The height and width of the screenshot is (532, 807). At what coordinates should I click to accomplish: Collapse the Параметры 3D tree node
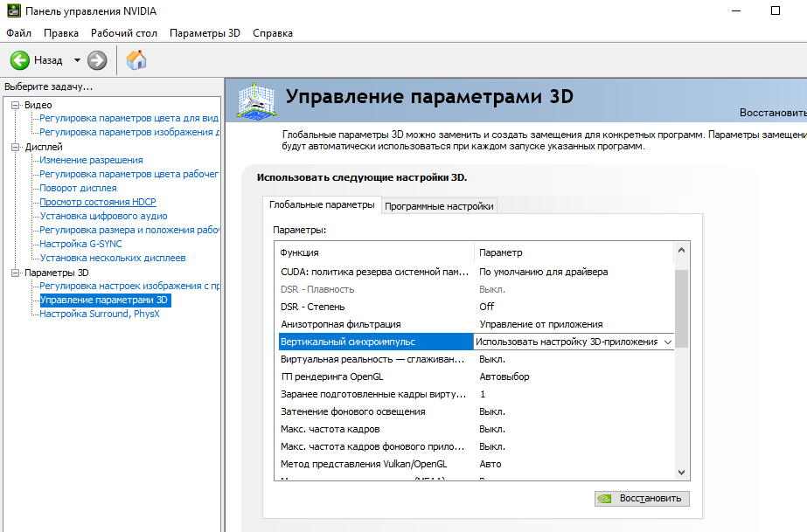click(x=16, y=273)
